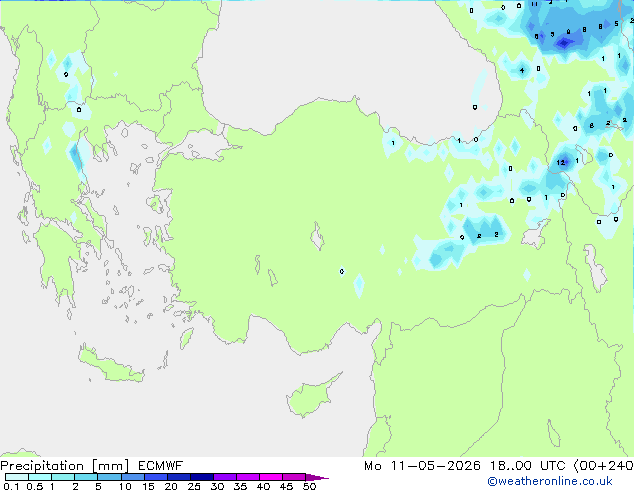Click the 15–20 mm legend color swatch
This screenshot has width=634, height=490.
tap(156, 477)
